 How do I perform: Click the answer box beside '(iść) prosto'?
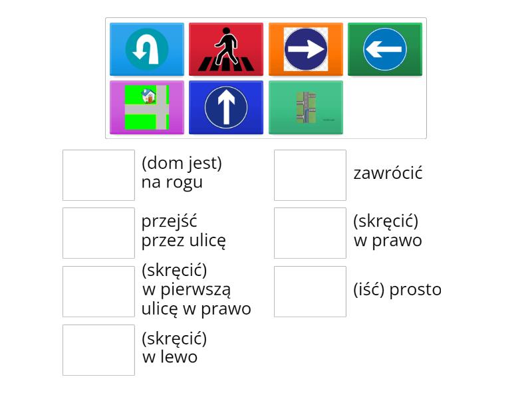pos(310,291)
